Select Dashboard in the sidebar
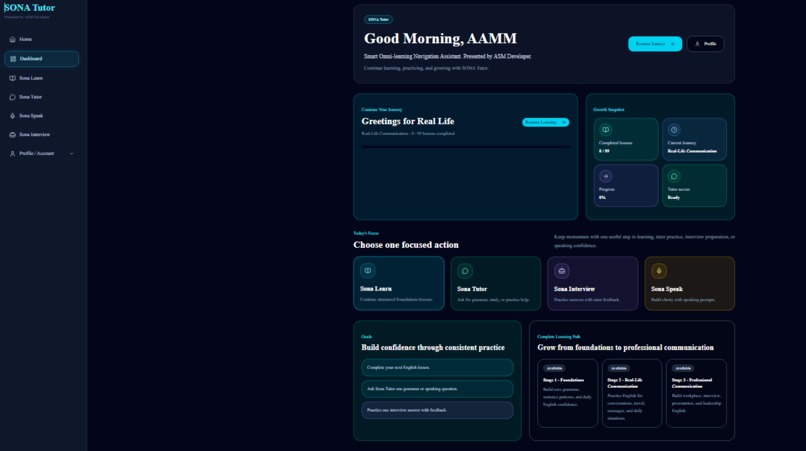This screenshot has height=451, width=806. pos(41,59)
